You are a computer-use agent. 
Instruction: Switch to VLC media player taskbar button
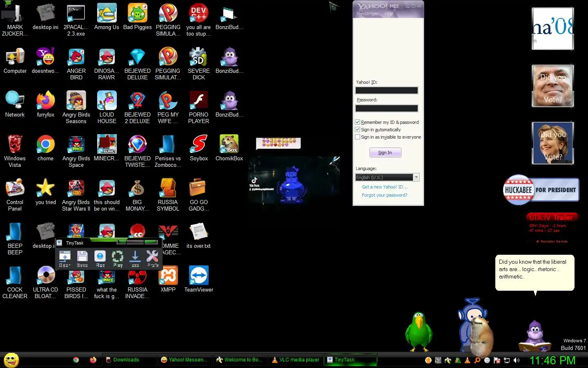point(296,360)
